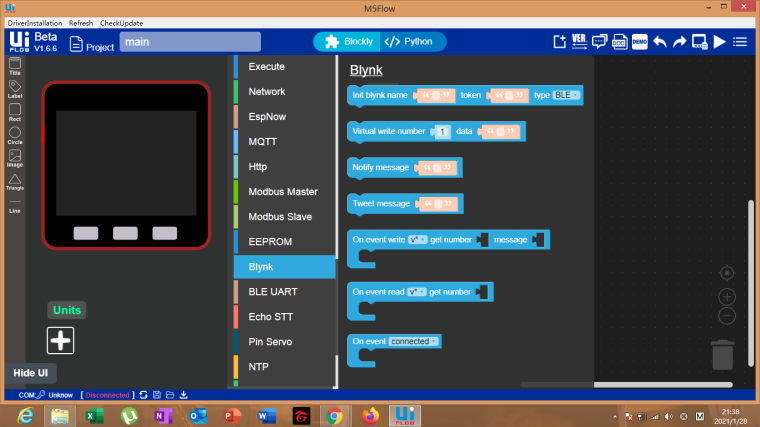760x427 pixels.
Task: Expand the connected event dropdown
Action: (x=413, y=341)
